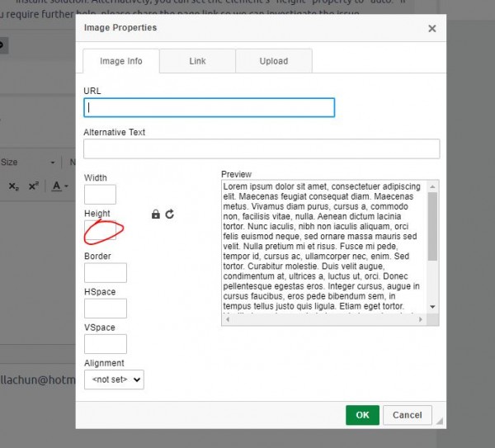Viewport: 495px width, 448px height.
Task: Click the URL input field
Action: 209,107
